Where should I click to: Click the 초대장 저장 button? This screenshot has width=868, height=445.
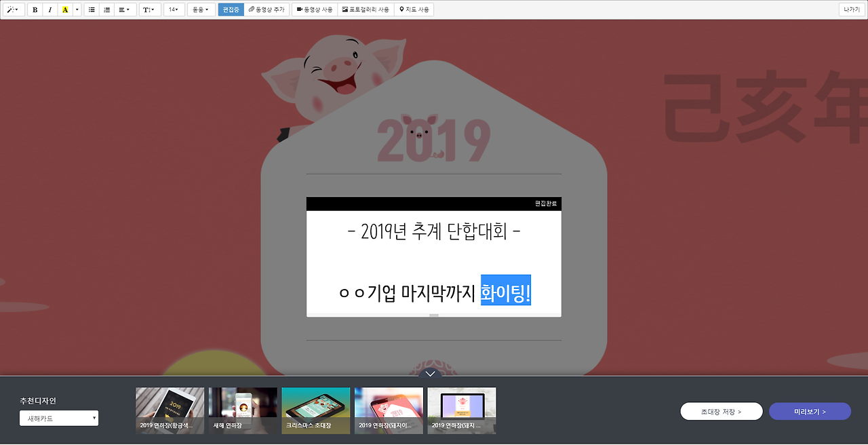[x=722, y=411]
